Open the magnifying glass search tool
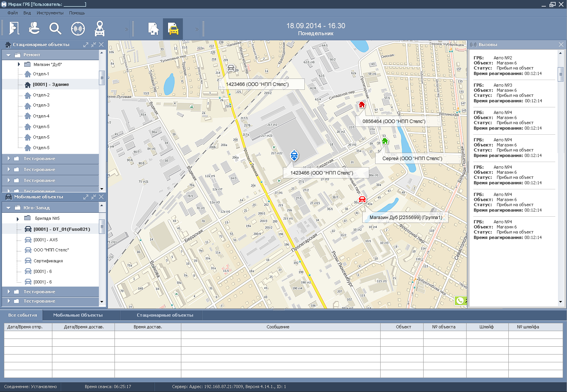567x392 pixels. click(x=55, y=29)
